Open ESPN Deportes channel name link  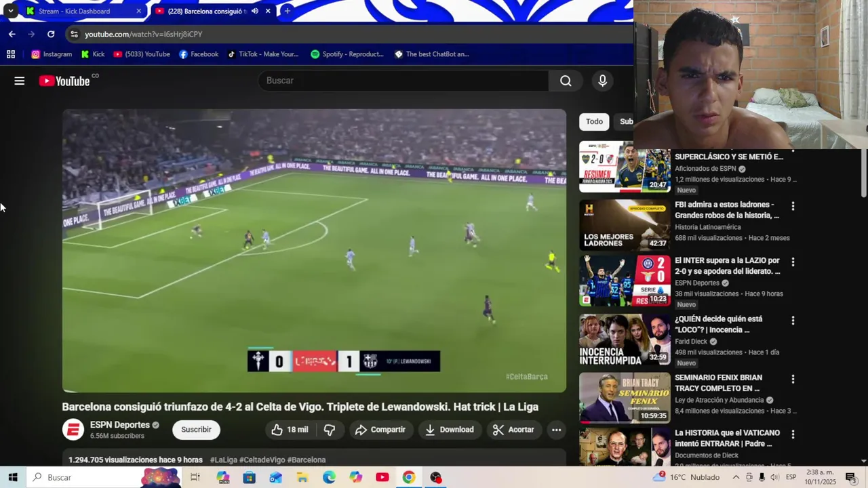(x=119, y=425)
